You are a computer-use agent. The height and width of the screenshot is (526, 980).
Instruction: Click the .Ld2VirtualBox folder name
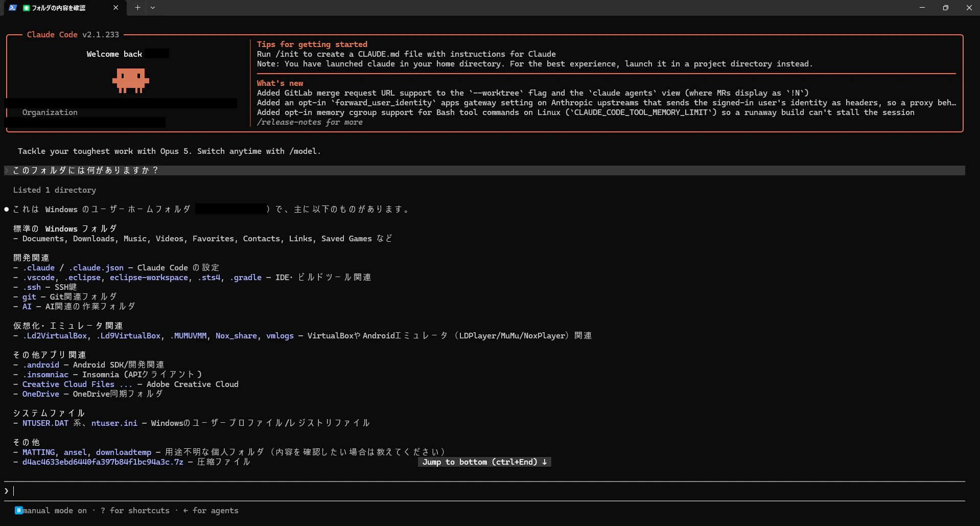coord(55,336)
